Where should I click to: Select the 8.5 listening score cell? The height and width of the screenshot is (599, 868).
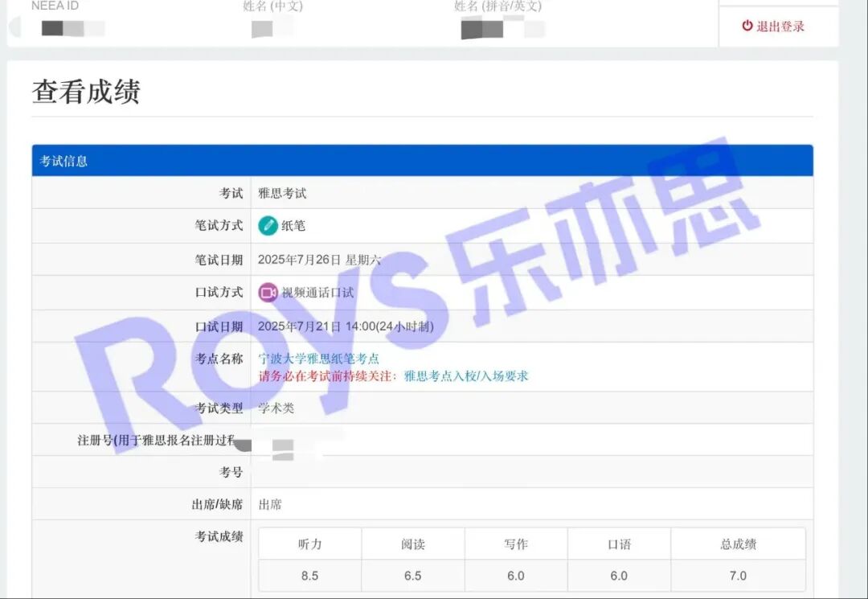(309, 576)
